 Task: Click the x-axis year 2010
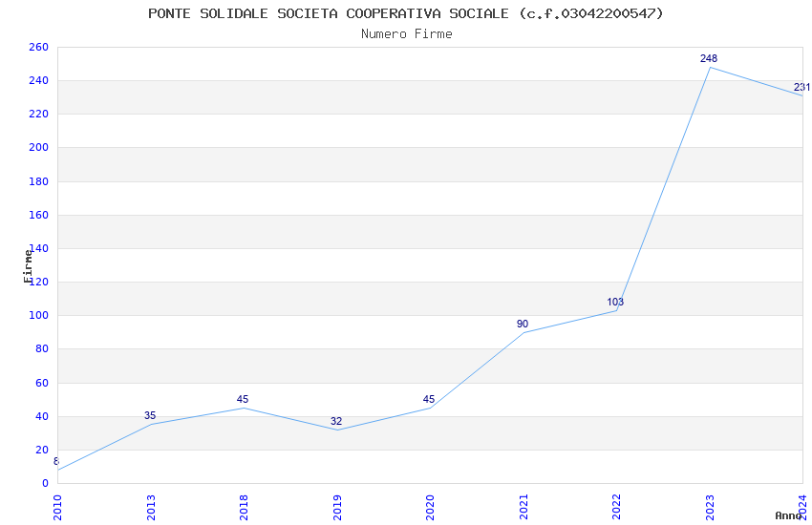point(57,508)
